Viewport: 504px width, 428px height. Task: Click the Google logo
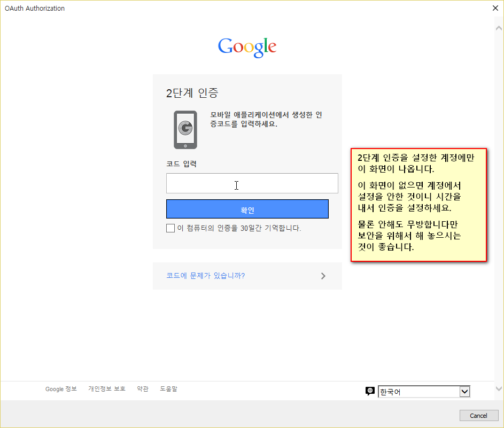point(247,48)
